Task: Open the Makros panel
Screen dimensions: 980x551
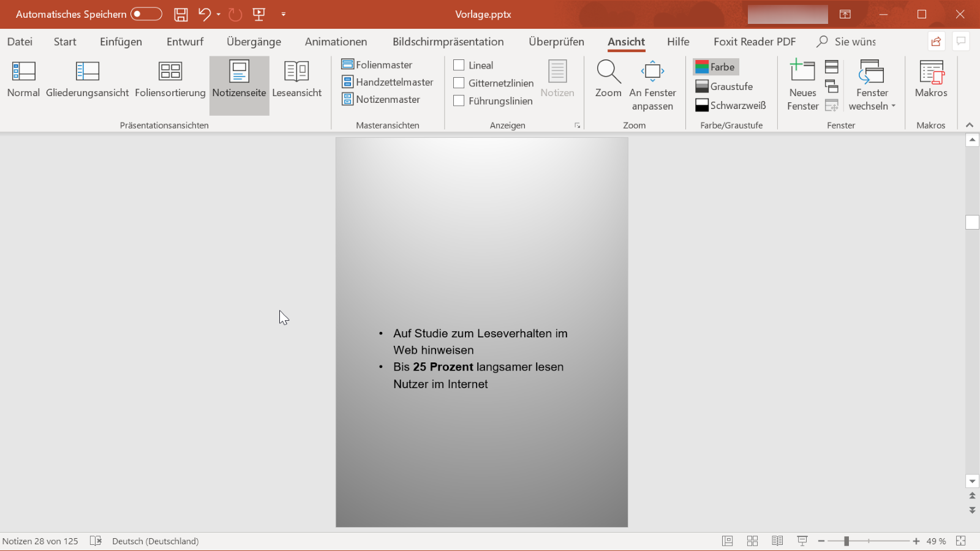Action: (x=930, y=80)
